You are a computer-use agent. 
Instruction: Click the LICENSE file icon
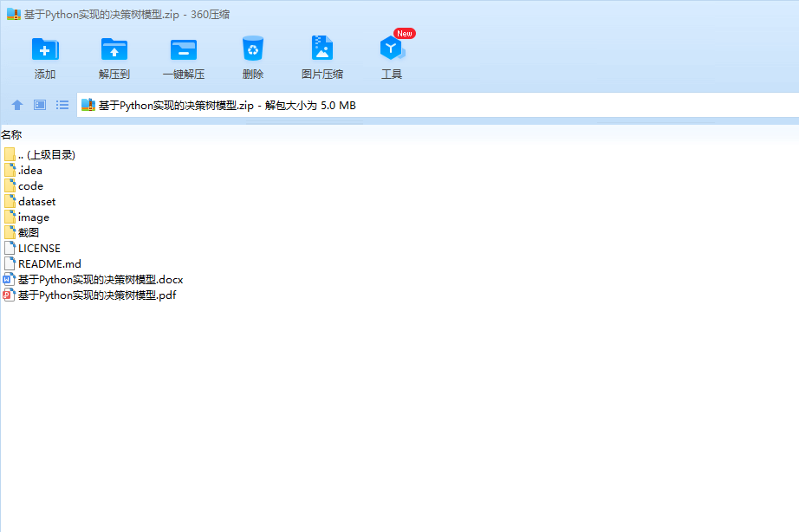[x=10, y=248]
